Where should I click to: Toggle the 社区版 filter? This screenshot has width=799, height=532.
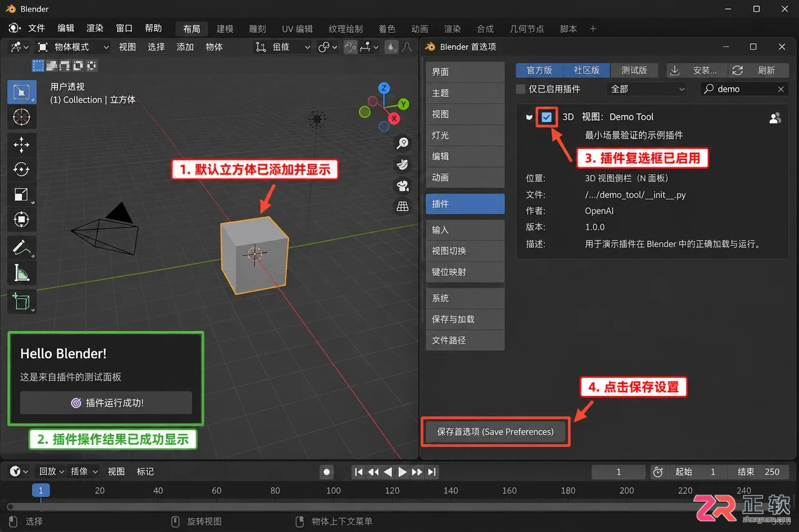click(x=587, y=70)
